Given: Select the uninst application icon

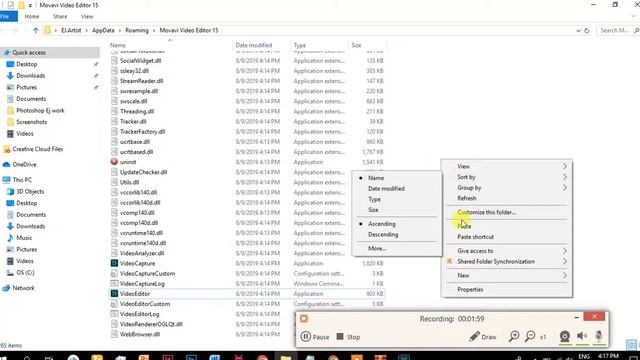Looking at the screenshot, I should 114,162.
